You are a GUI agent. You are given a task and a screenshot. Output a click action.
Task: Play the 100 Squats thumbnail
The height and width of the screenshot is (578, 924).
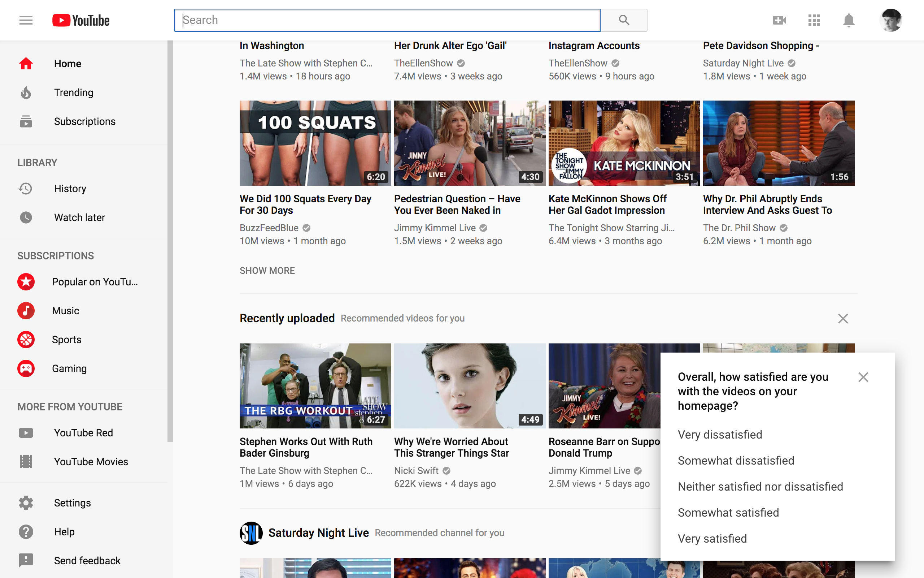tap(315, 143)
